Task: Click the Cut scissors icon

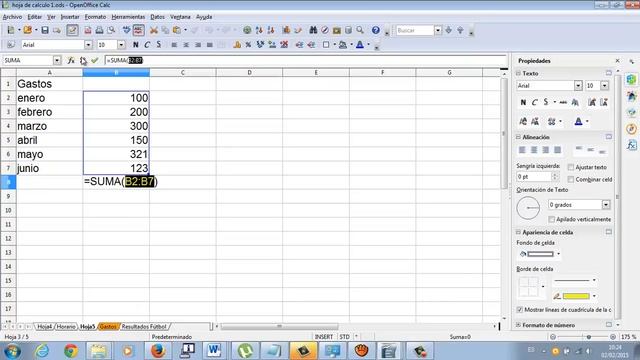Action: (x=153, y=30)
